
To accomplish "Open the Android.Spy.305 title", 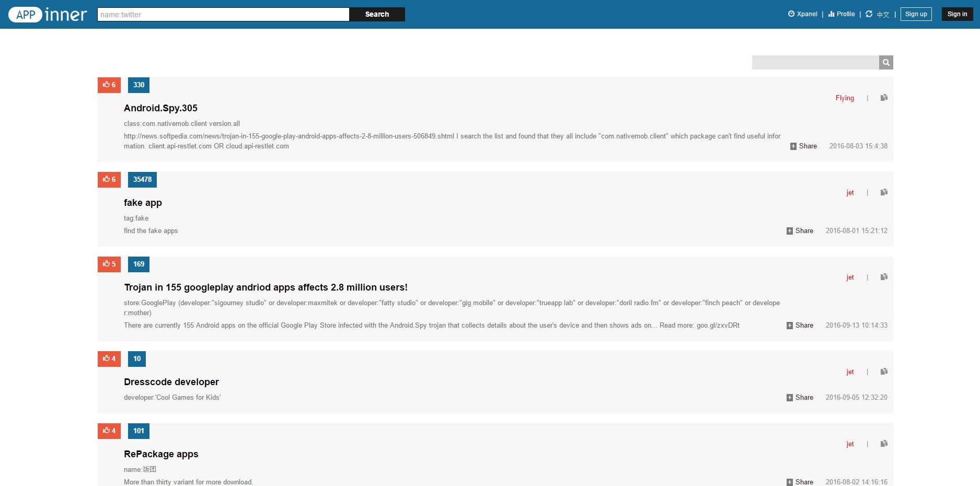I will pyautogui.click(x=160, y=108).
